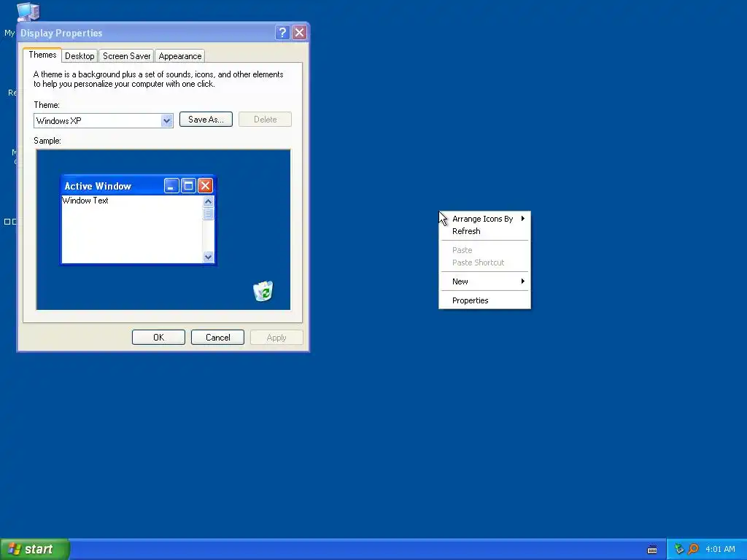Click the help question mark button in Display Properties
This screenshot has height=560, width=747.
282,32
